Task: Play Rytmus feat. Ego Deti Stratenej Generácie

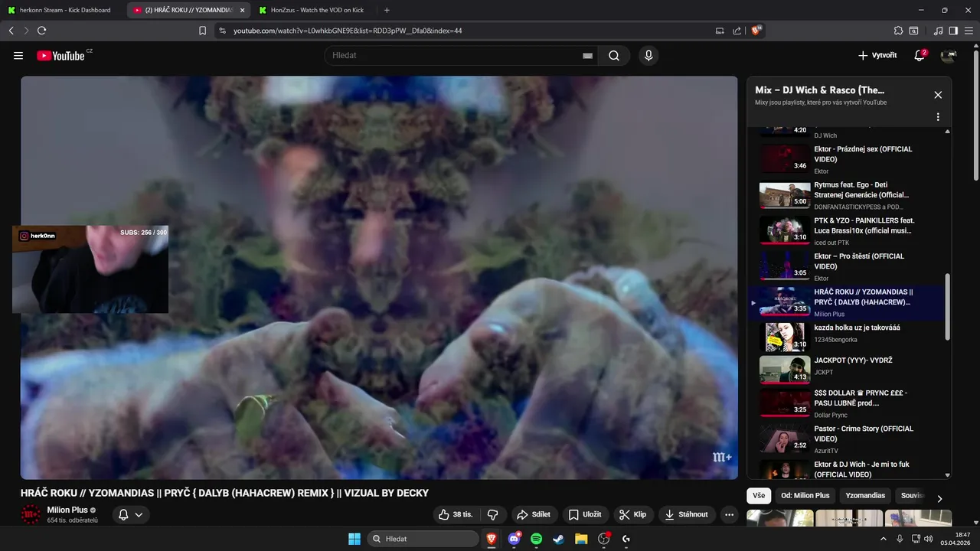Action: click(x=848, y=195)
